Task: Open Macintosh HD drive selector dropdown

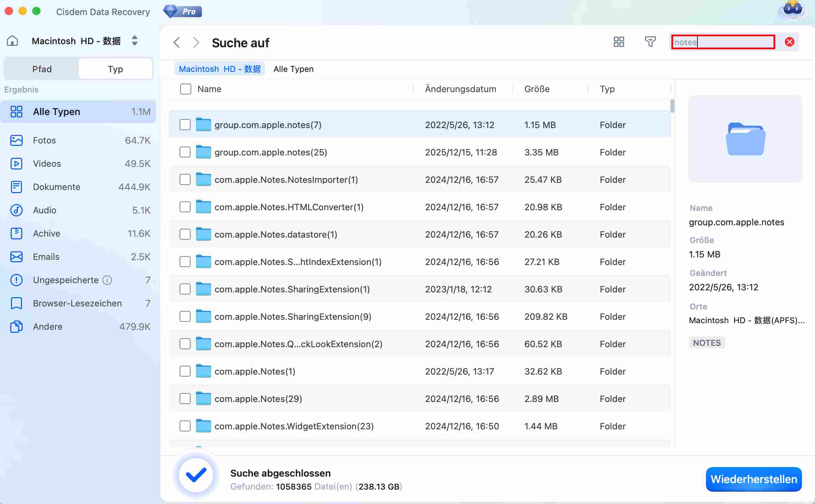Action: (135, 41)
